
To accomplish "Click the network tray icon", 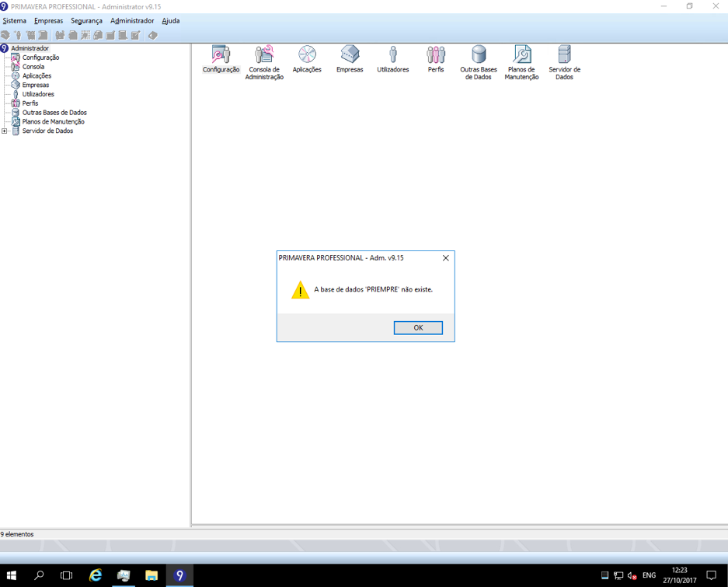I will tap(618, 575).
